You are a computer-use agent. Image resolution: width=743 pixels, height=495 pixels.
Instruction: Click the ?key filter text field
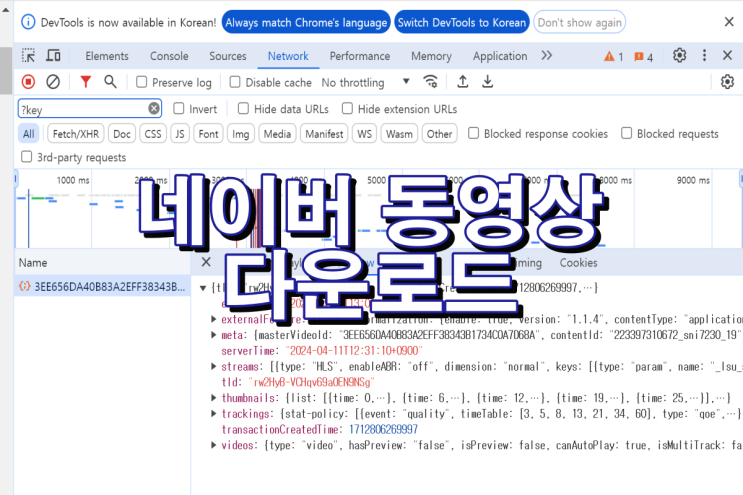82,109
